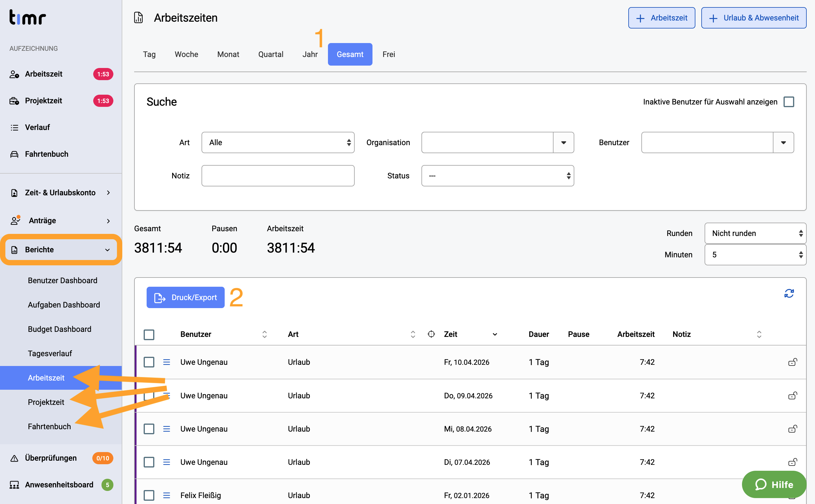Click the Organisation text input
The width and height of the screenshot is (815, 504).
[487, 142]
